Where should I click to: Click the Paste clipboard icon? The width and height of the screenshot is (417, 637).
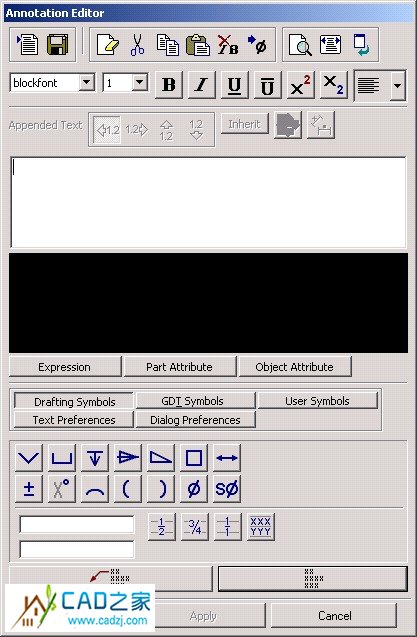(x=198, y=44)
